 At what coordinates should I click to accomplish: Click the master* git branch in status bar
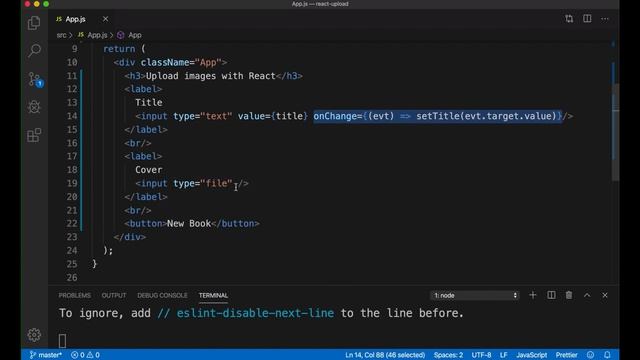tap(46, 355)
